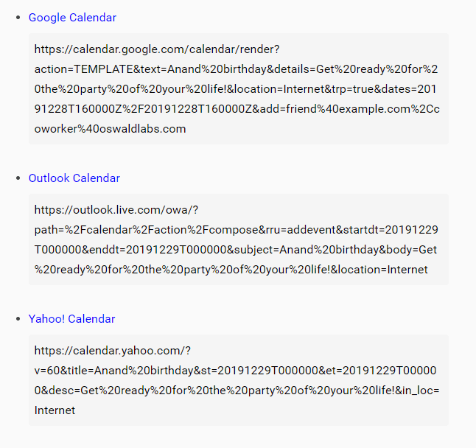
Task: Click the line starting with "T000000&enddt"
Action: pos(236,250)
